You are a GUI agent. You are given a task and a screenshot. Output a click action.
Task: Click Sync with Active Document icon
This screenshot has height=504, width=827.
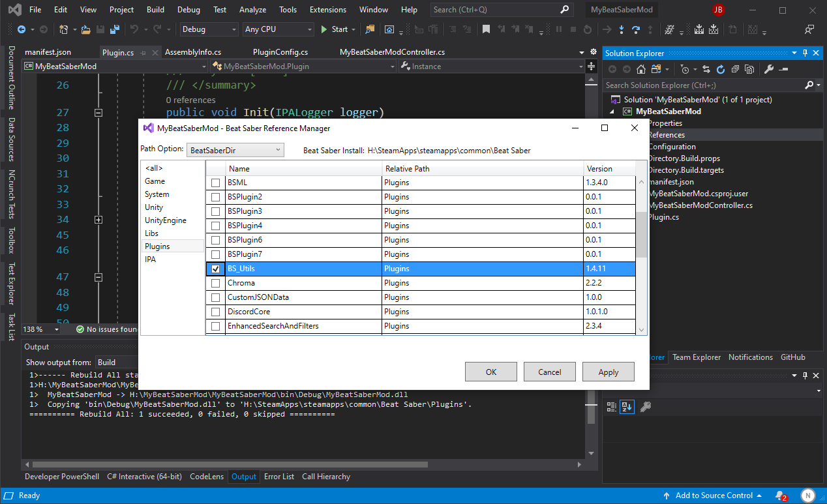pos(706,69)
